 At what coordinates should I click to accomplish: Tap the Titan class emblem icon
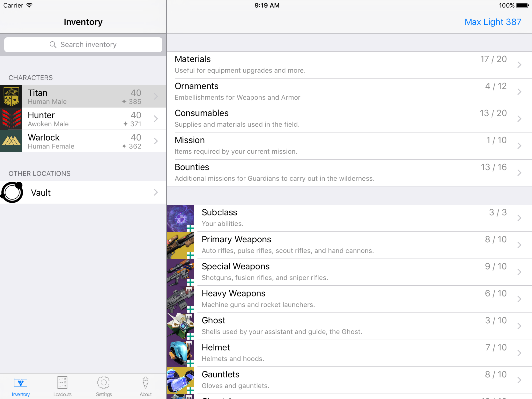point(11,96)
